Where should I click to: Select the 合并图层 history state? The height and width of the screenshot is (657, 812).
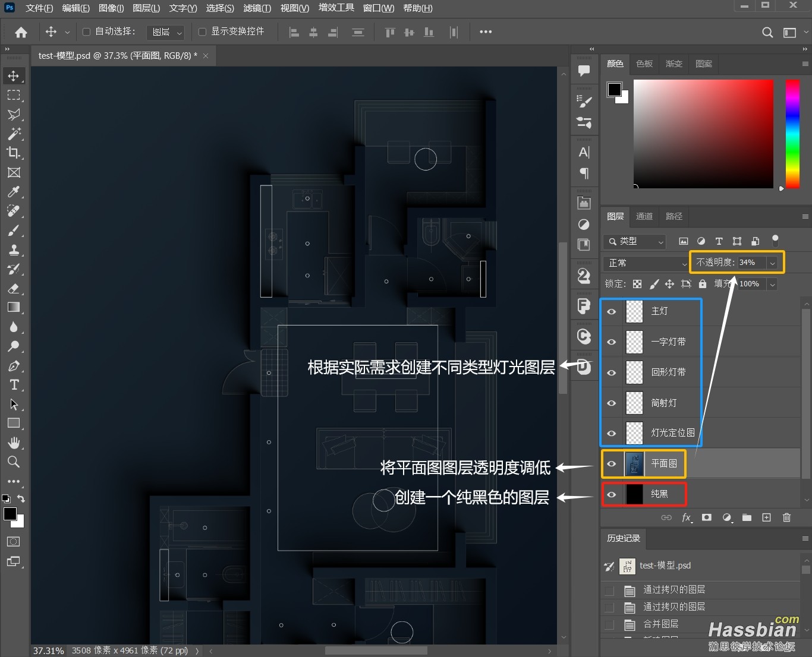660,624
